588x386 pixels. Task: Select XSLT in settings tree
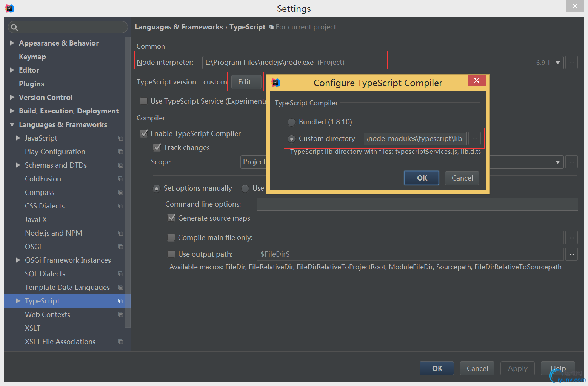tap(32, 328)
